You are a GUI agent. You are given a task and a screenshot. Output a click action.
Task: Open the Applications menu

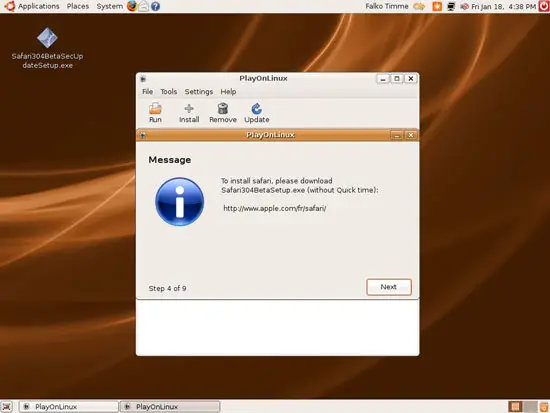(x=39, y=6)
